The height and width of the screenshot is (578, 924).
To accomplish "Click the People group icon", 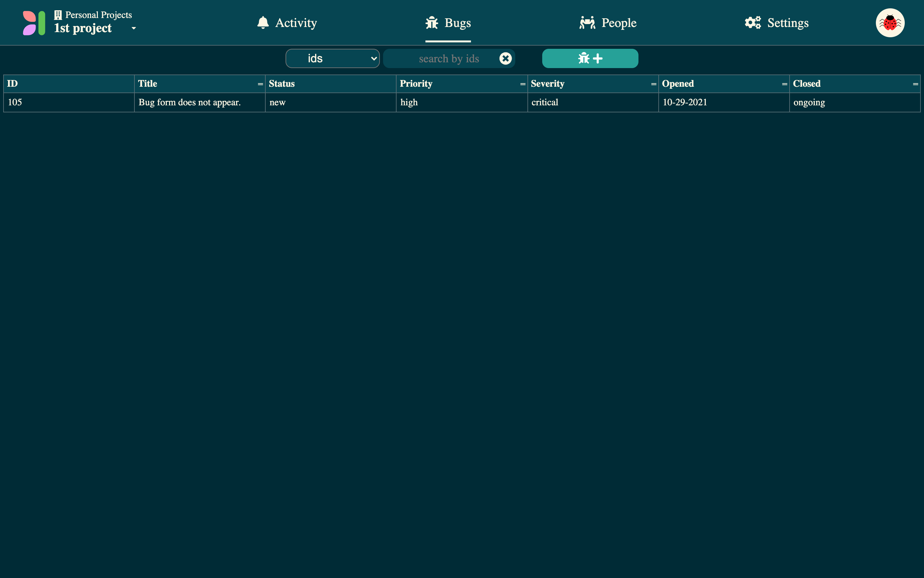I will [x=587, y=22].
